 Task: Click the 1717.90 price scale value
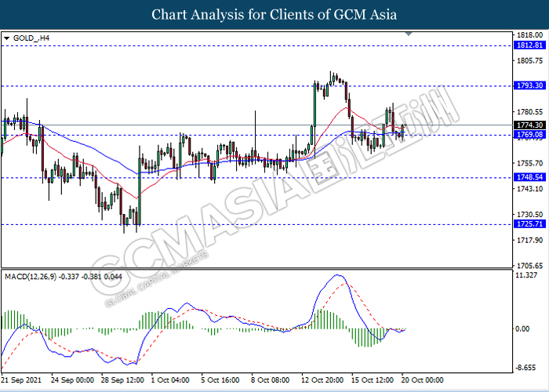529,240
